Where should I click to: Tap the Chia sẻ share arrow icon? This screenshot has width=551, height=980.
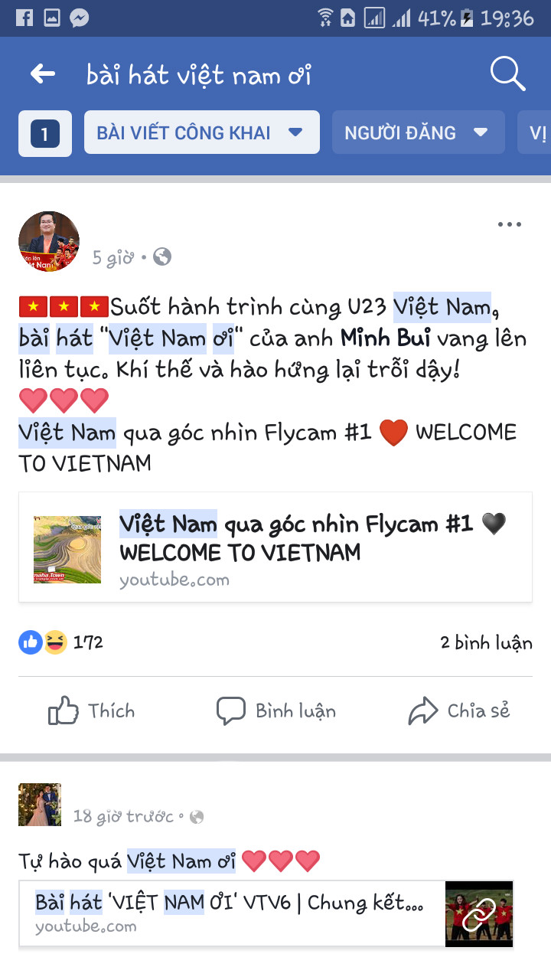422,711
